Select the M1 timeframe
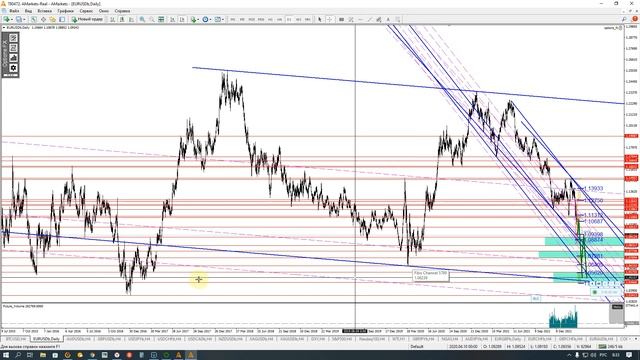 coord(233,19)
